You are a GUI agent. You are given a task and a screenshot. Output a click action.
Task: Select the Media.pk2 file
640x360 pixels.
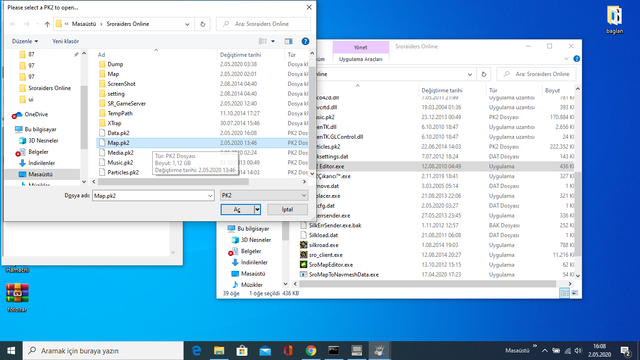(120, 153)
